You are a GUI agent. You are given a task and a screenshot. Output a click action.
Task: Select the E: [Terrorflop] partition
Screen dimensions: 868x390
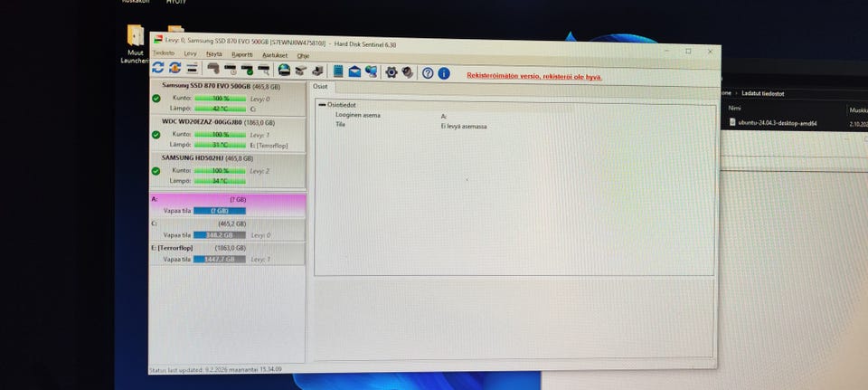click(x=227, y=253)
